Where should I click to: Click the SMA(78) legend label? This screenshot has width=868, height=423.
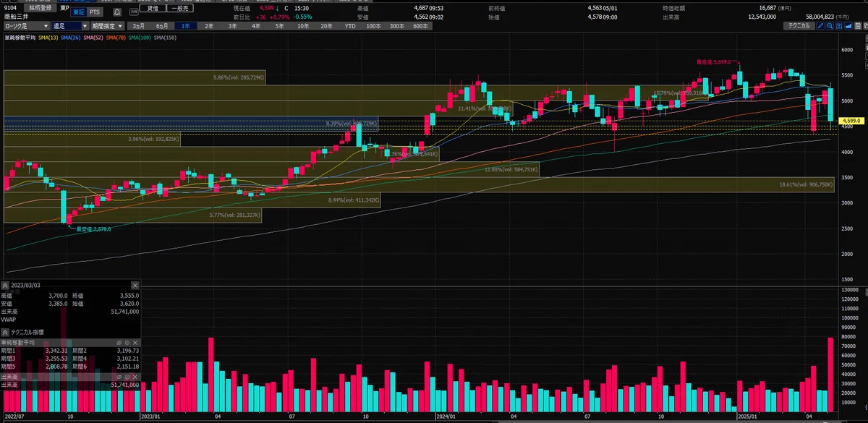(117, 36)
